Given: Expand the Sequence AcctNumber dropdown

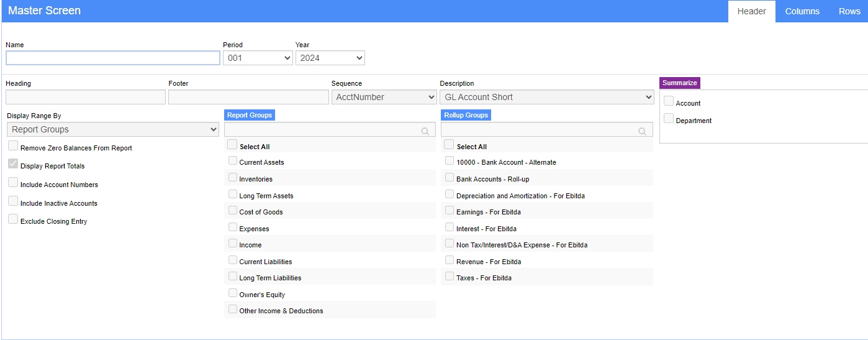Looking at the screenshot, I should [384, 97].
